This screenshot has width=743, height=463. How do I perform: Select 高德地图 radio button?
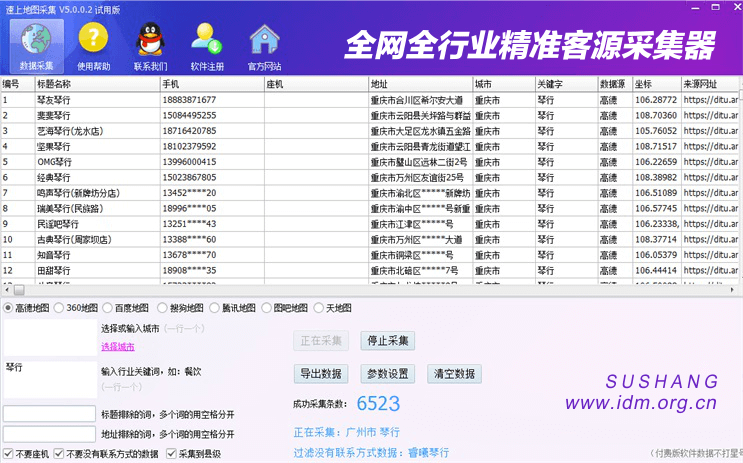click(8, 308)
